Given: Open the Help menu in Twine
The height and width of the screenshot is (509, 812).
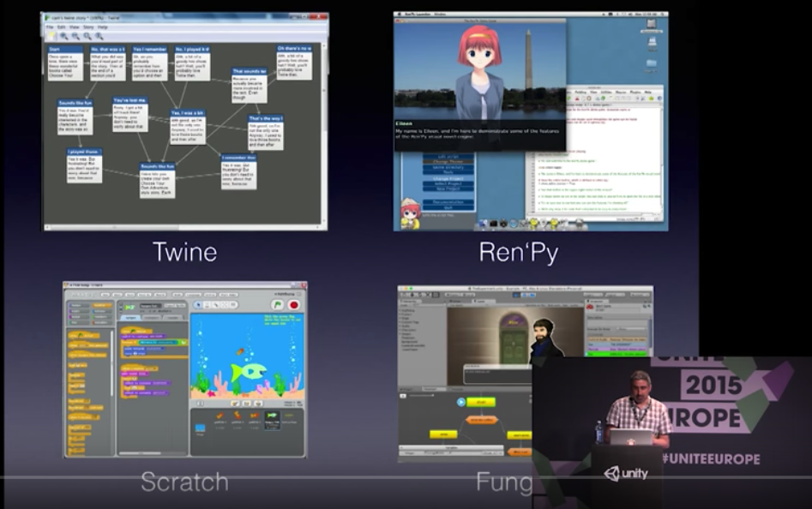Looking at the screenshot, I should click(103, 27).
